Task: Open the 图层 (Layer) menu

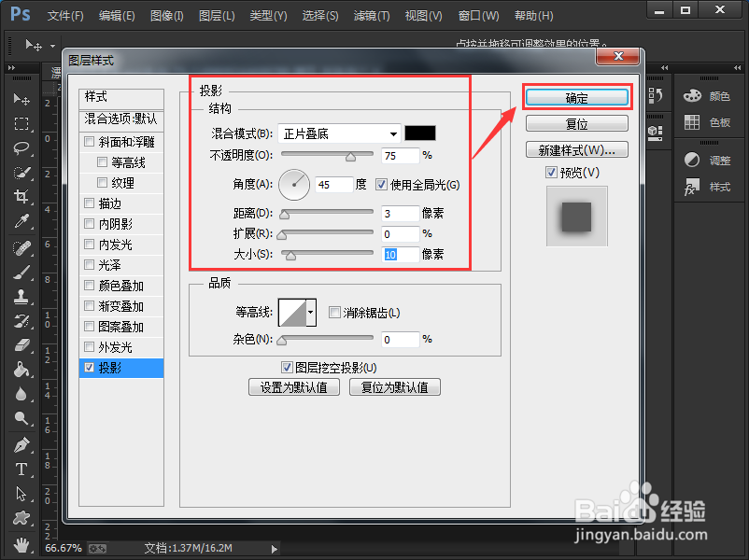Action: point(217,16)
